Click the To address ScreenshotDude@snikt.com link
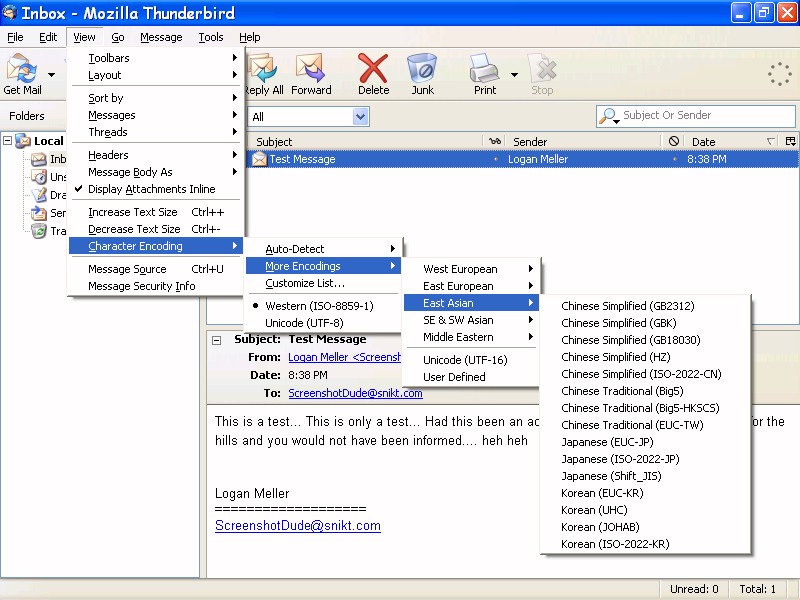Screen dimensions: 800x600 [355, 393]
